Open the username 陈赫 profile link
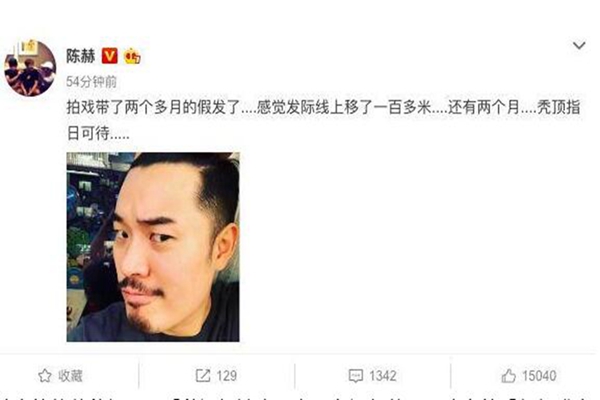 click(x=80, y=56)
